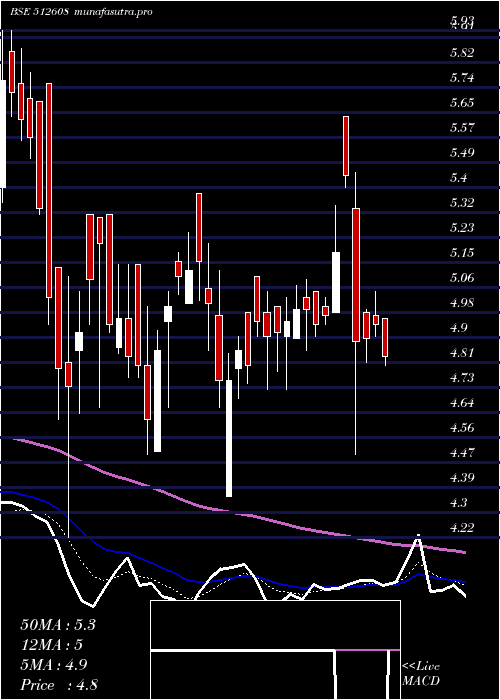This screenshot has width=500, height=700.
Task: Click the 5.06 price axis label
Action: pyautogui.click(x=462, y=278)
